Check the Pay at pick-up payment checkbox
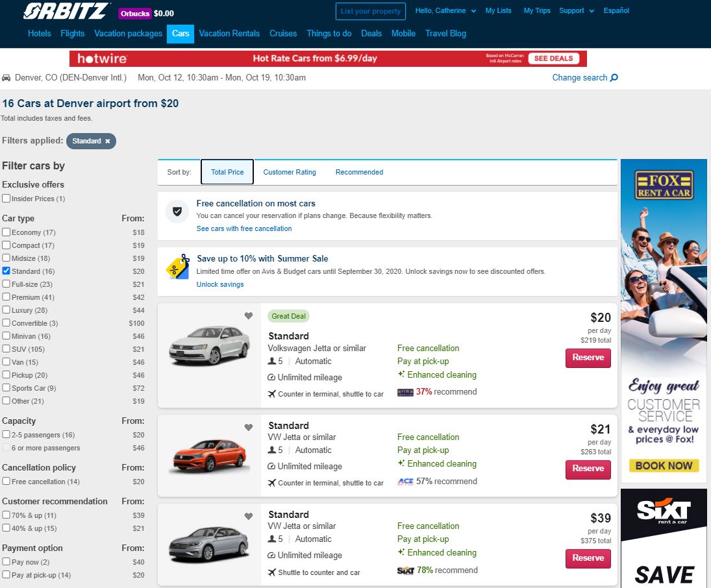This screenshot has width=711, height=588. point(6,574)
